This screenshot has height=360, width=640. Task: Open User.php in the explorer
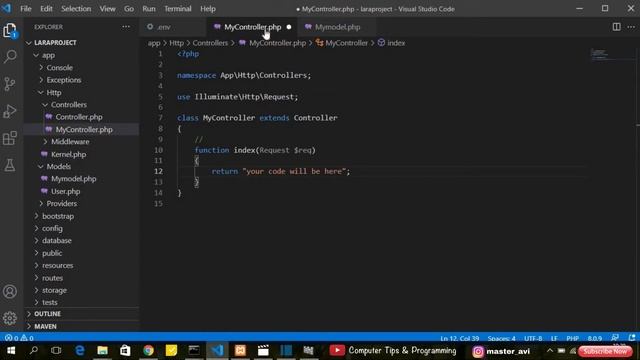(65, 191)
